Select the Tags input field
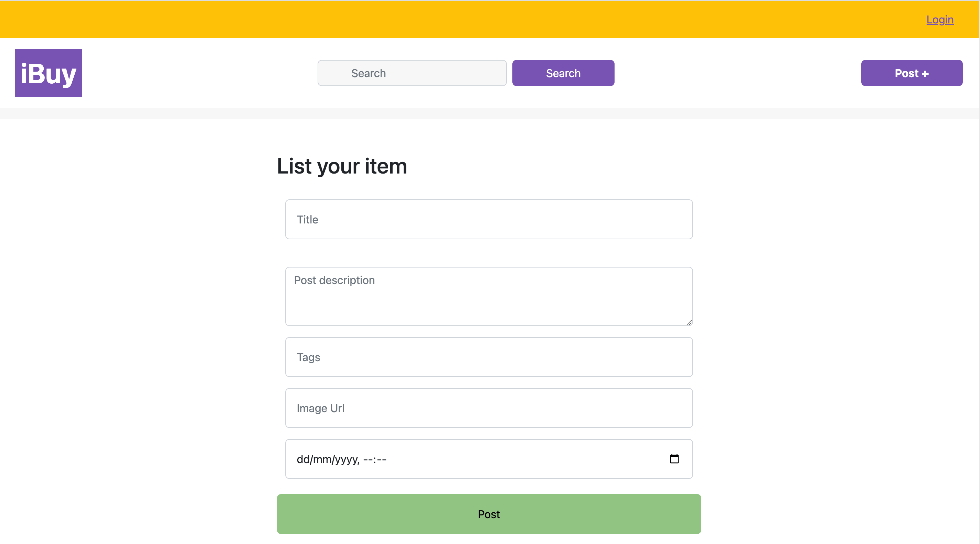980x544 pixels. (489, 357)
